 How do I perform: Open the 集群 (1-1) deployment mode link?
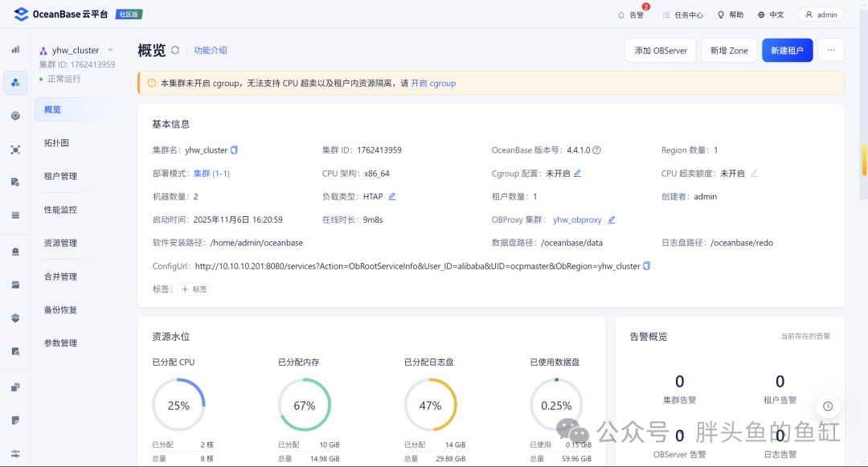(211, 173)
